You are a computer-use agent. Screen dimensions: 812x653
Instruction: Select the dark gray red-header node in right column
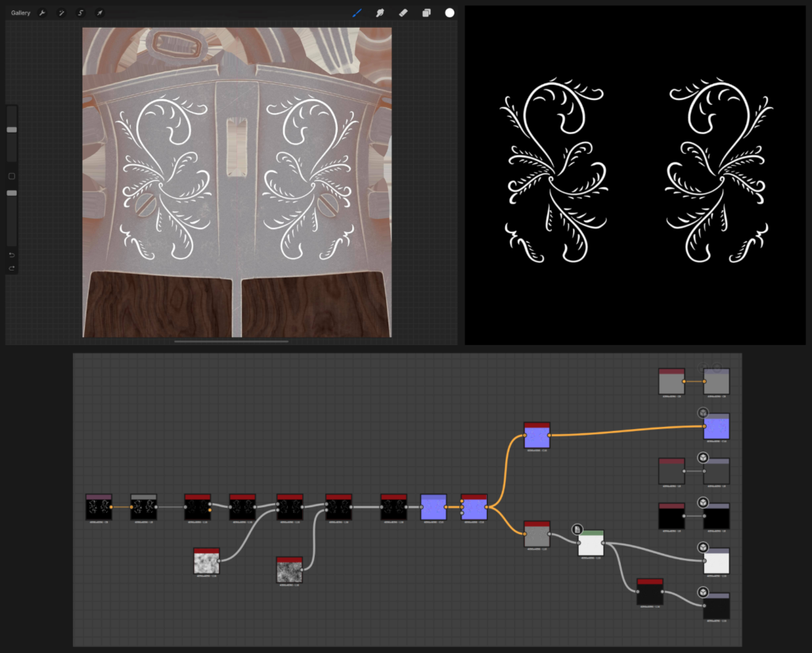[672, 471]
